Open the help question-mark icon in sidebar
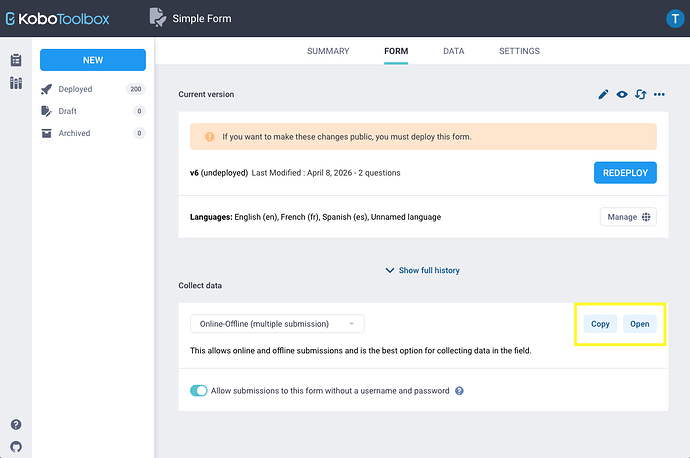690x458 pixels. tap(16, 424)
